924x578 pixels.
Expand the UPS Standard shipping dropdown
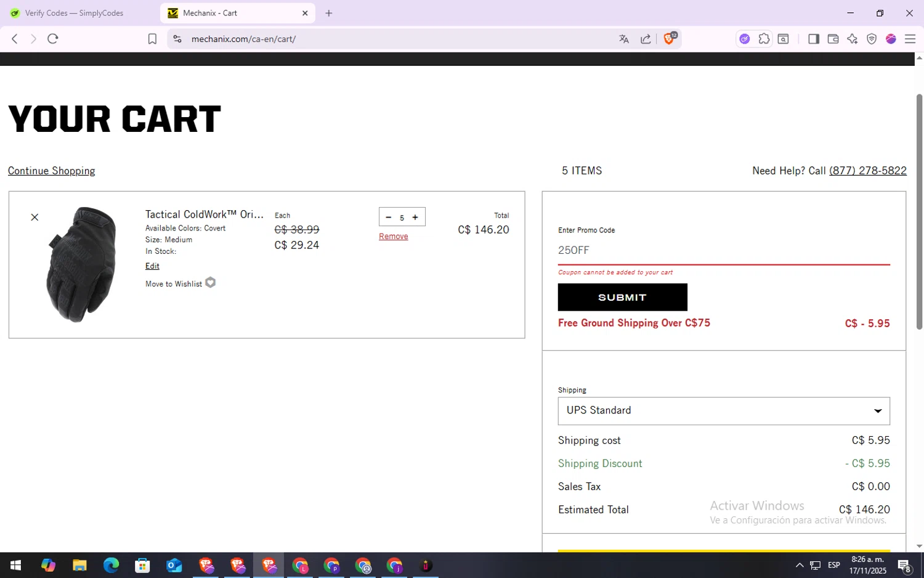(724, 411)
